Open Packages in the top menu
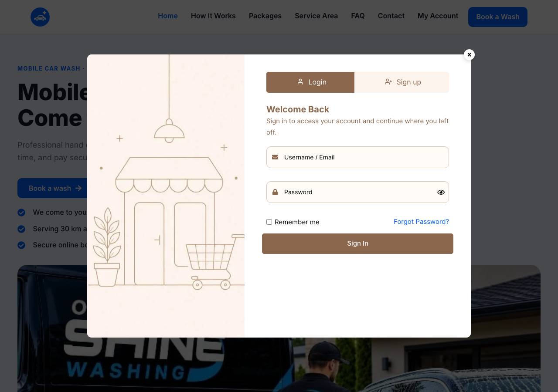This screenshot has height=392, width=558. click(265, 16)
